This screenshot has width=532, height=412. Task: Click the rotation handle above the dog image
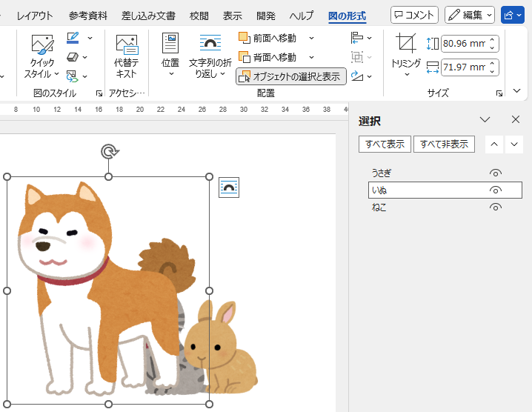[109, 152]
